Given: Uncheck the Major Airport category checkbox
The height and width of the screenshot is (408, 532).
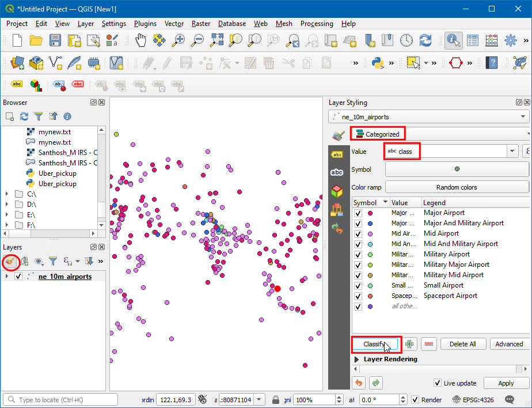Looking at the screenshot, I should pos(358,213).
